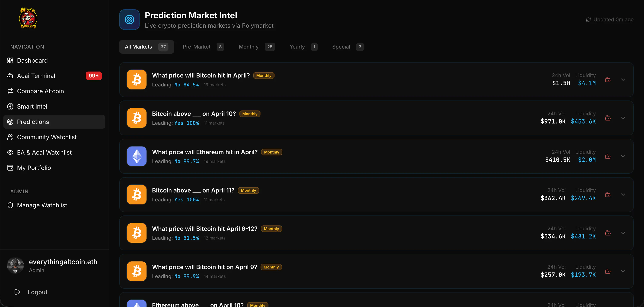The width and height of the screenshot is (644, 307).
Task: Expand the Bitcoin hit on April 9 market
Action: [x=623, y=271]
